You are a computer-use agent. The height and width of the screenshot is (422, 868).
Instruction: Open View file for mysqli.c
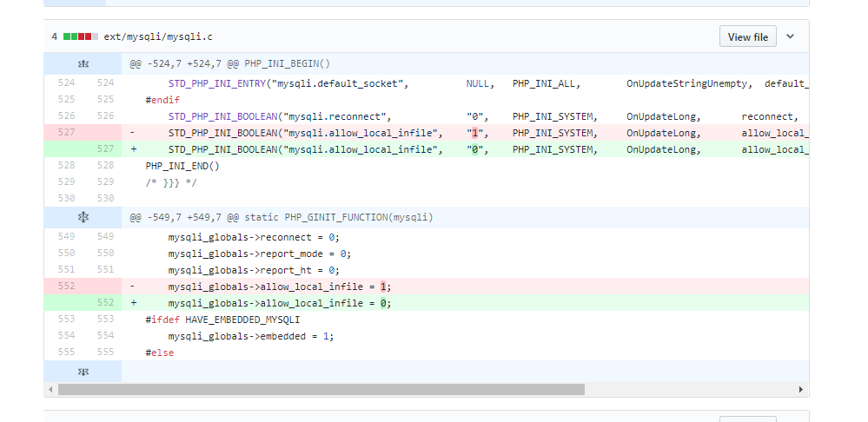[748, 36]
